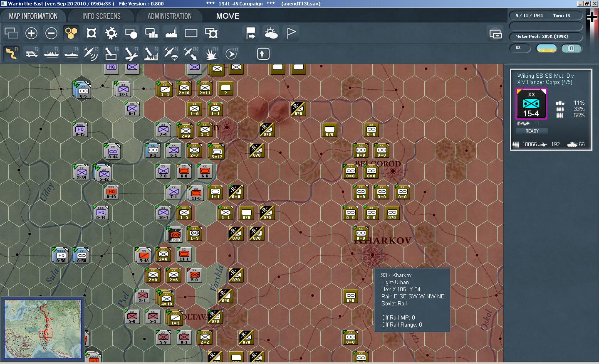Click the light-blue pill showing 0
599x364 pixels.
pos(571,48)
